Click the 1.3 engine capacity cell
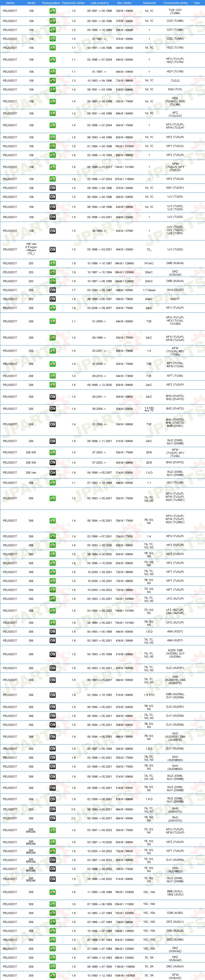 tap(74, 81)
